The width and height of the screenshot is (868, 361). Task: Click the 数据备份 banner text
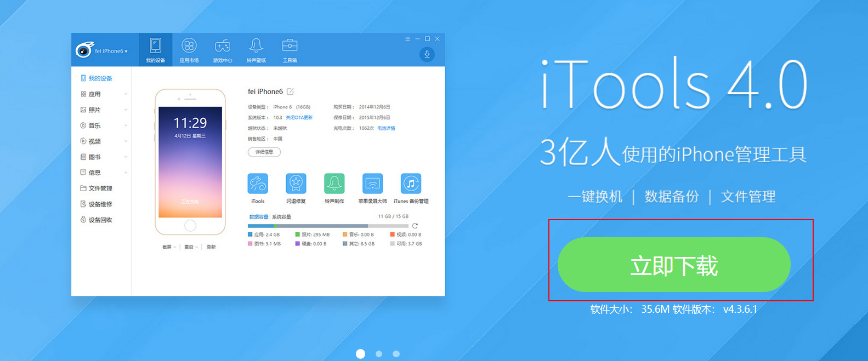coord(672,197)
